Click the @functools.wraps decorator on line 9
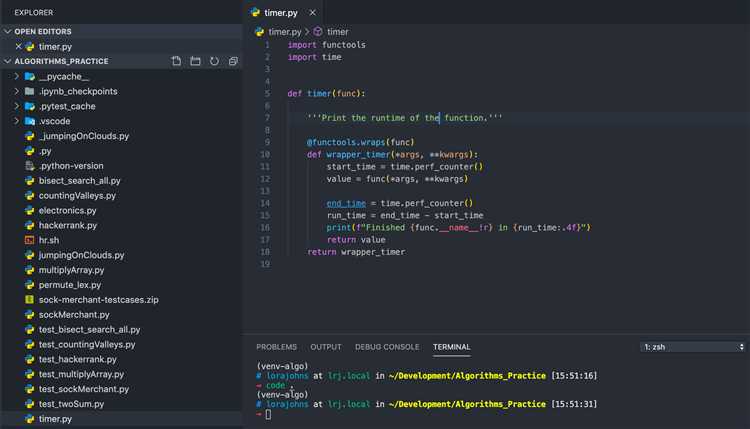The width and height of the screenshot is (750, 429). [361, 142]
